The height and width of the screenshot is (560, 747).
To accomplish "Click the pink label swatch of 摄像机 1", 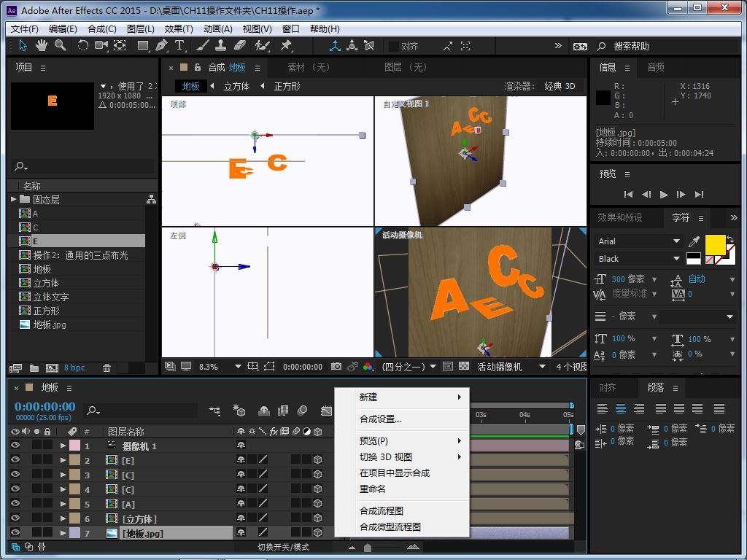I will [x=75, y=446].
